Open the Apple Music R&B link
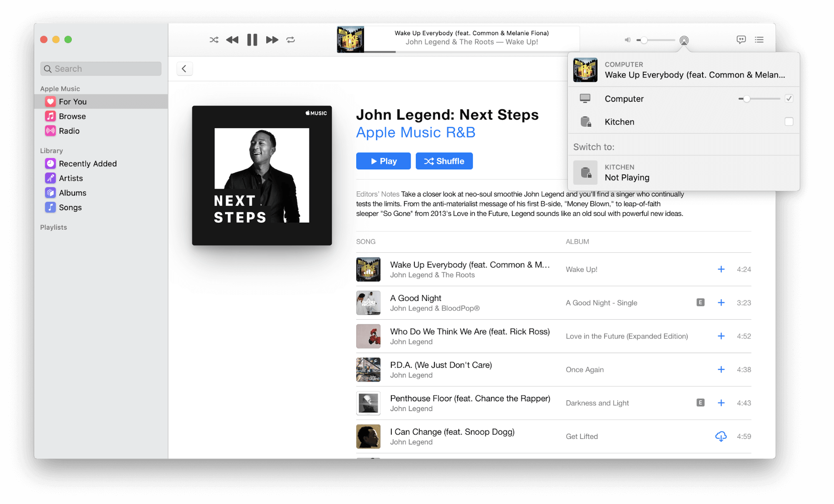This screenshot has width=834, height=504. pos(415,132)
